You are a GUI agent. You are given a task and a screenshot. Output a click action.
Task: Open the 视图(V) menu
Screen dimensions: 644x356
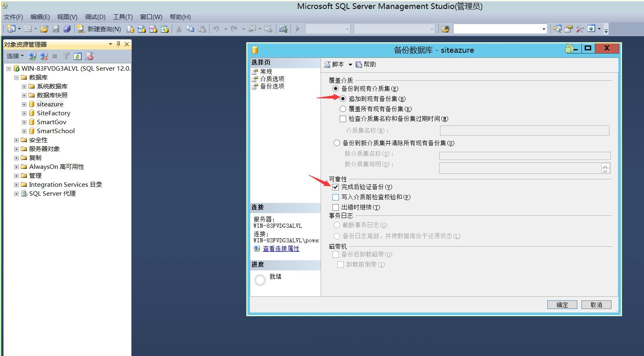(x=67, y=17)
